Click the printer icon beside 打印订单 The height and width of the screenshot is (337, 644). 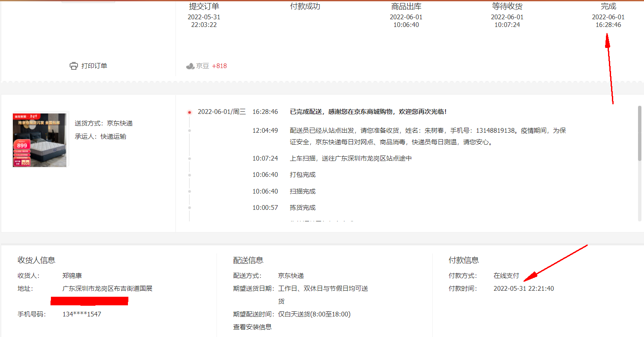(x=74, y=66)
